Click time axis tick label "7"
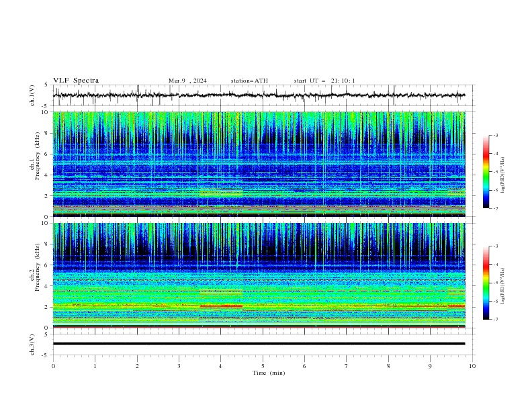The height and width of the screenshot is (411, 532). coord(347,366)
